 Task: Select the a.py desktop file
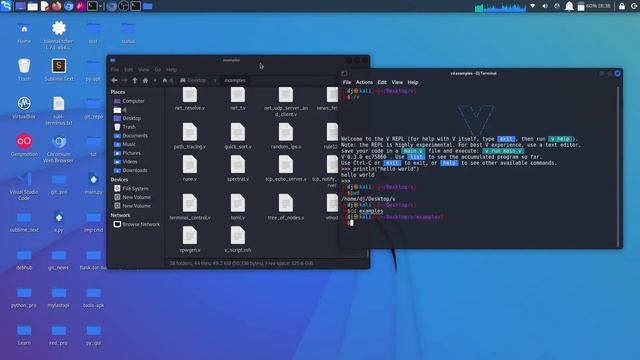point(59,221)
